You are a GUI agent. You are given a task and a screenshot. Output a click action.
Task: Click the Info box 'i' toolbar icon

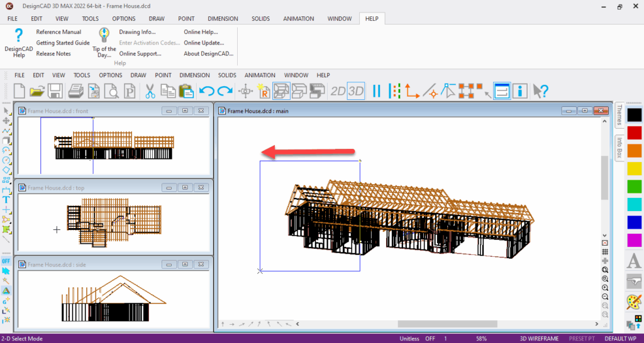click(520, 90)
